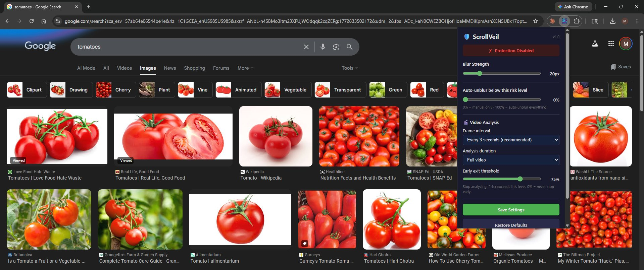Image resolution: width=644 pixels, height=270 pixels.
Task: Reload the page
Action: click(32, 21)
